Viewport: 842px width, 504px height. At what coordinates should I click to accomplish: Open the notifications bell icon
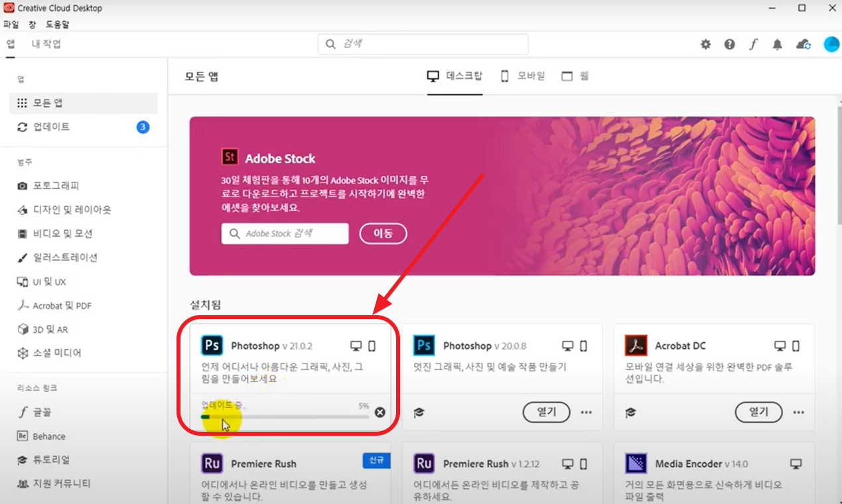[778, 44]
